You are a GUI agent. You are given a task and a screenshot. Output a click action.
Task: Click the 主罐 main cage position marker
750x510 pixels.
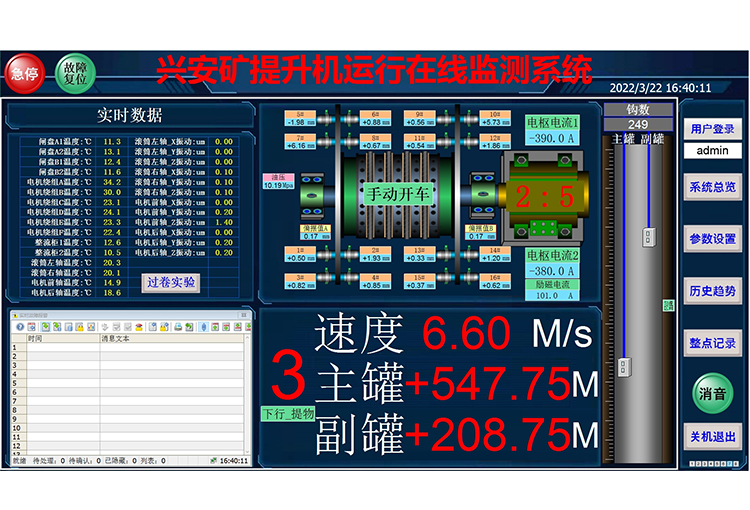(624, 366)
